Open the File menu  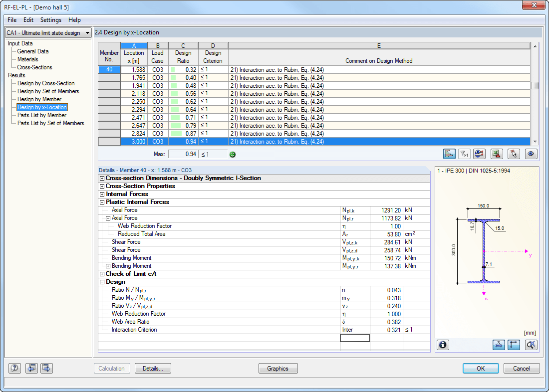pyautogui.click(x=12, y=20)
